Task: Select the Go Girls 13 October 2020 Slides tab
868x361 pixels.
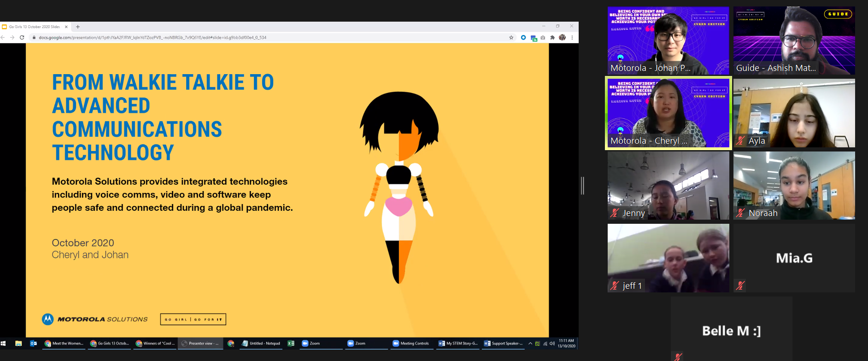Action: (35, 27)
